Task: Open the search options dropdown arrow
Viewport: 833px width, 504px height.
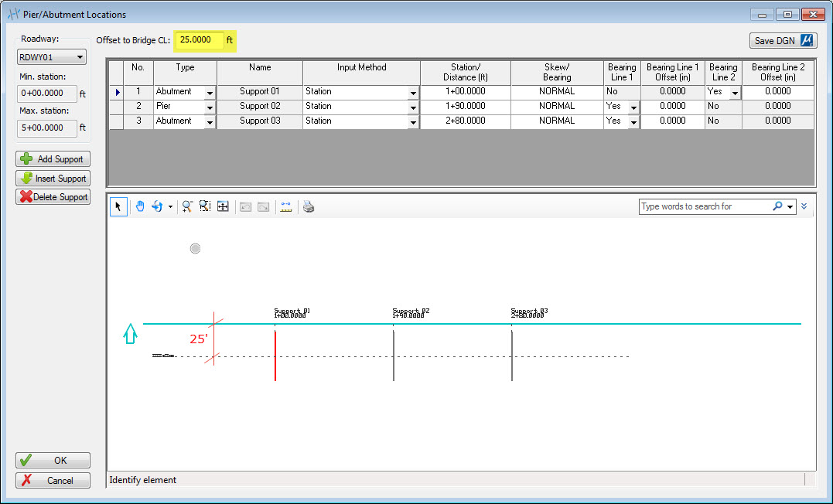Action: [x=790, y=206]
